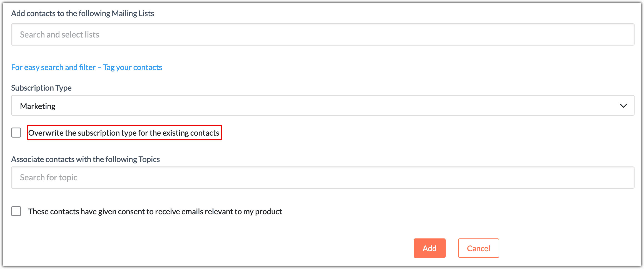Click the Add contacts to Mailing Lists heading
The height and width of the screenshot is (269, 644).
point(83,13)
